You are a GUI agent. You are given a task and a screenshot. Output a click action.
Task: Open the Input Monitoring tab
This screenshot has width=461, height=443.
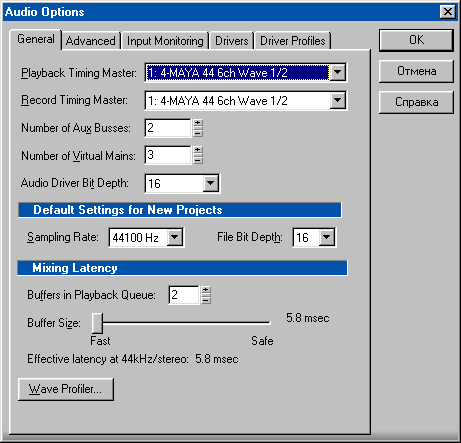tap(165, 41)
